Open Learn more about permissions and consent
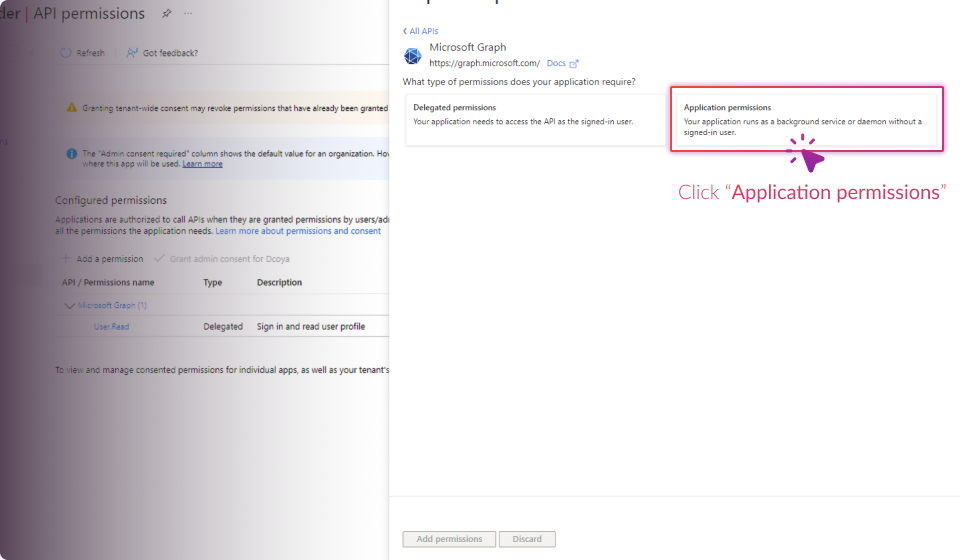 298,231
